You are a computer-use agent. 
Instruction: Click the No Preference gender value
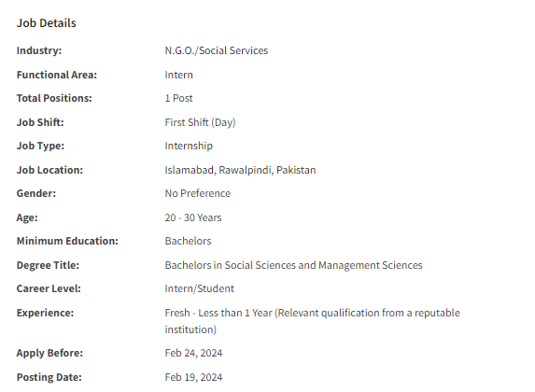click(198, 193)
